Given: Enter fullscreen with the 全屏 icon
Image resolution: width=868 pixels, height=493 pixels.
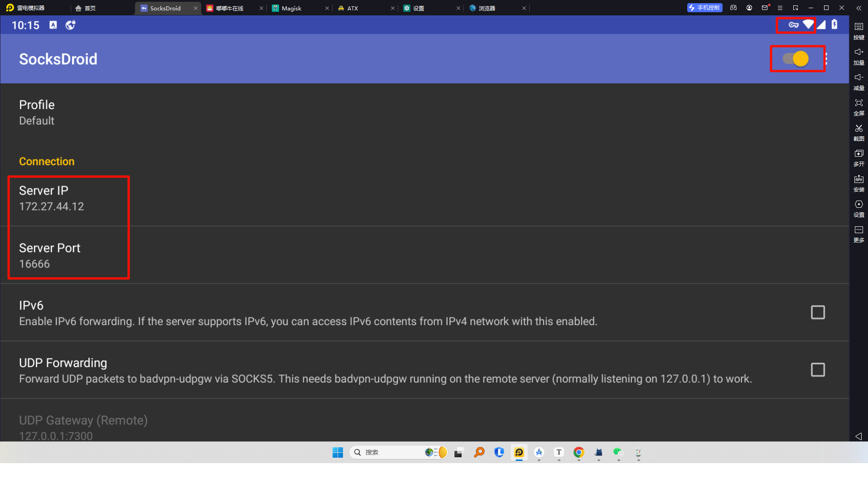Looking at the screenshot, I should click(x=858, y=106).
